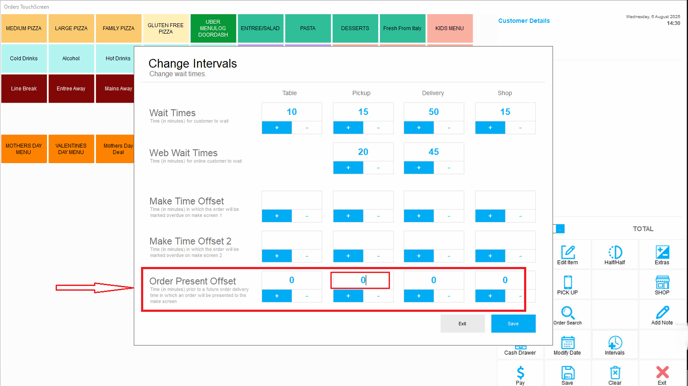The image size is (688, 386).
Task: Open the ENTREE/SALAD category
Action: pos(260,28)
